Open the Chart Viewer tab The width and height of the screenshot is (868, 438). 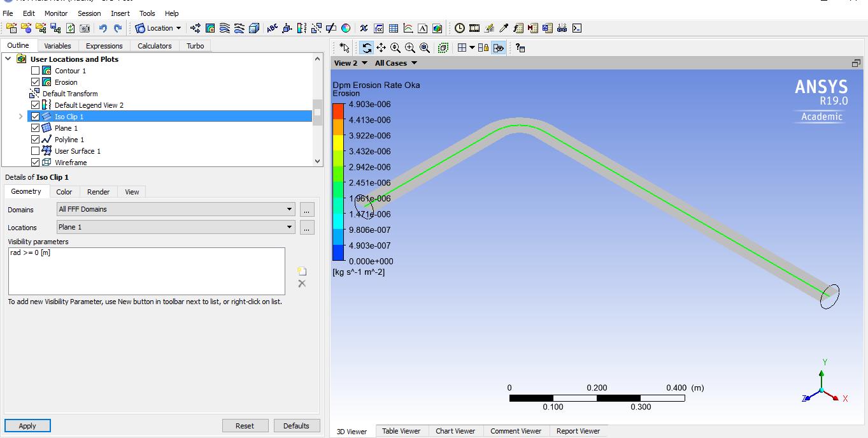455,431
